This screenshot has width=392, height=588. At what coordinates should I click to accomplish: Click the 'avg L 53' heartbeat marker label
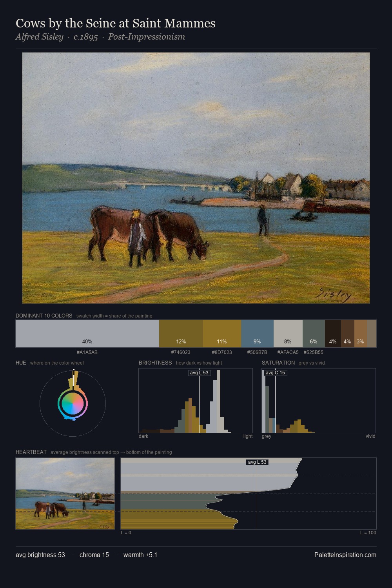pyautogui.click(x=257, y=462)
